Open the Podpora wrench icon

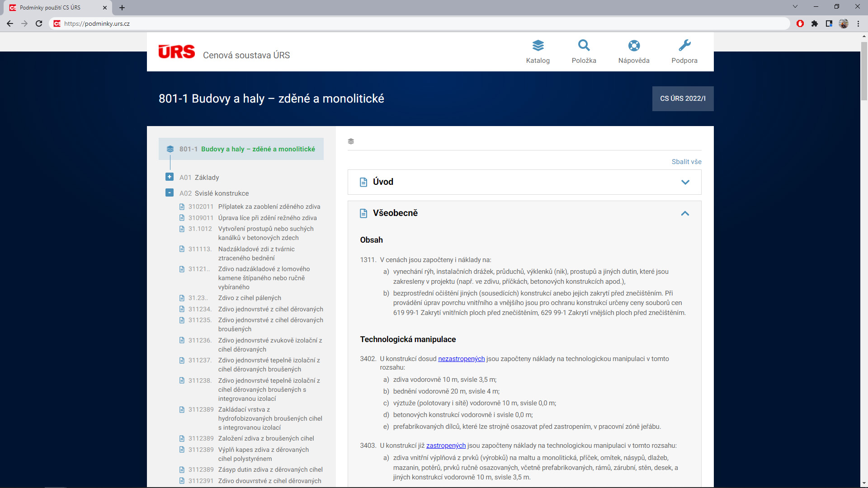click(684, 46)
